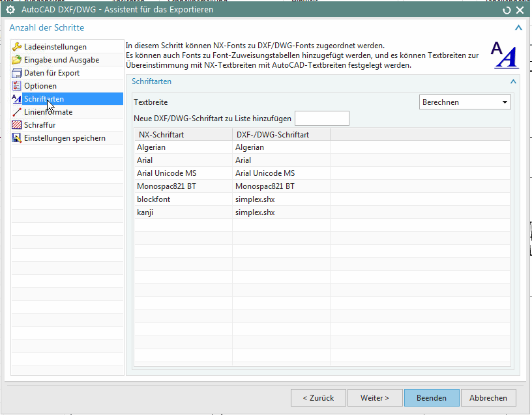Click simplex.shx cell in kanji row
532x415 pixels.
[281, 212]
